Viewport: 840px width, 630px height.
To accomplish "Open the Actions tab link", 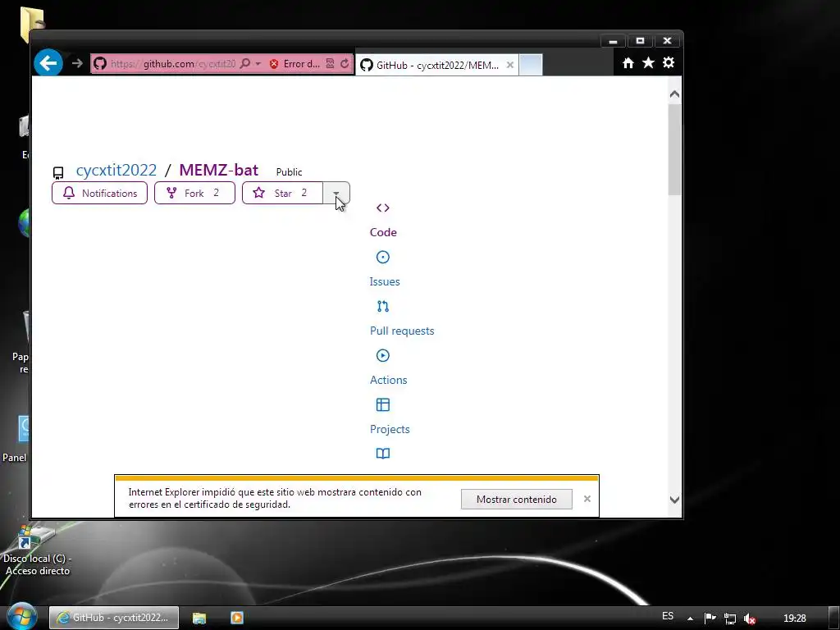I will tap(388, 381).
